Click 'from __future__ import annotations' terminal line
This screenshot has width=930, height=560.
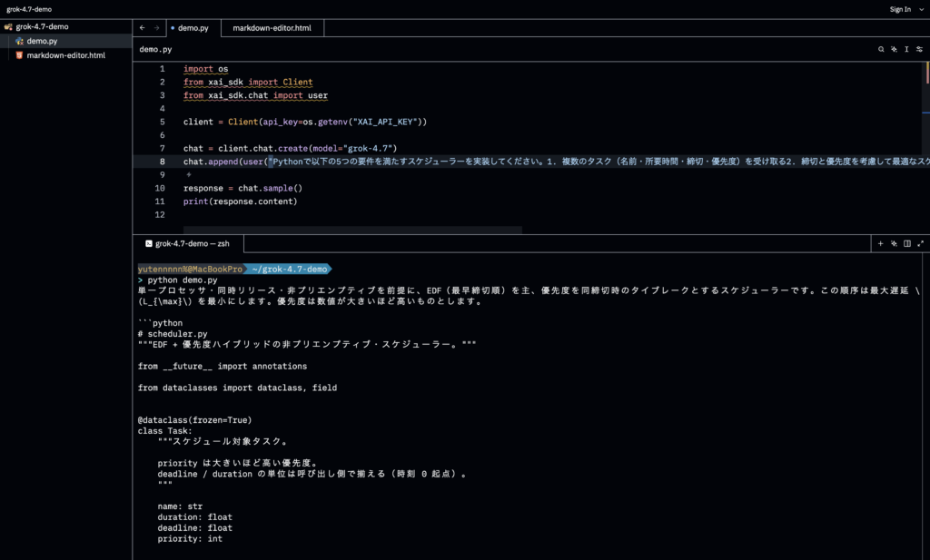coord(223,366)
